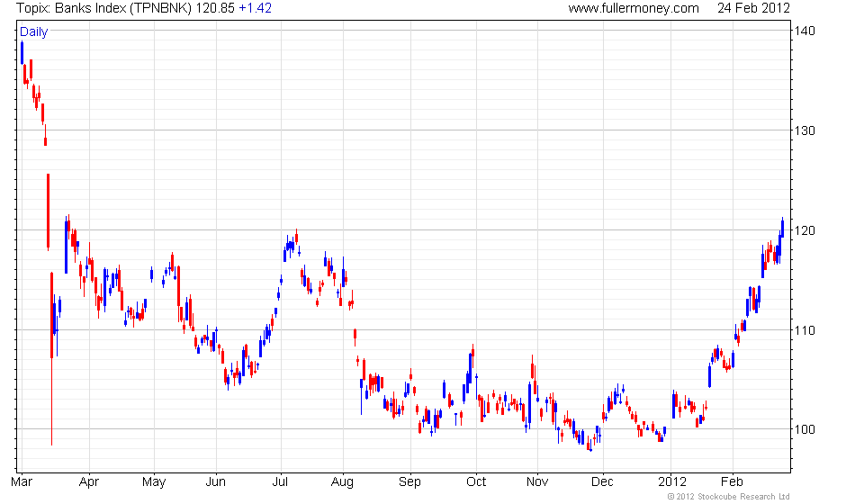Click the 'Sep' month label
The width and height of the screenshot is (864, 504).
(410, 482)
